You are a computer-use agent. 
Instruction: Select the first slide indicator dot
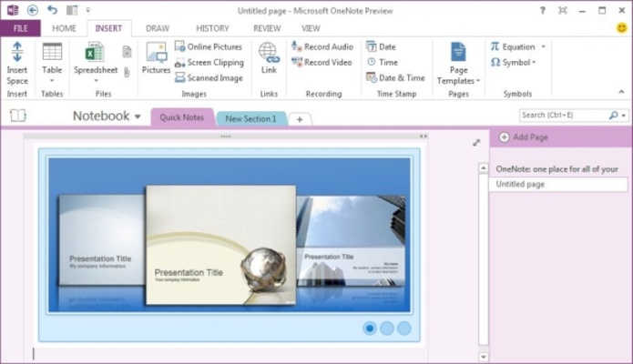click(x=370, y=329)
